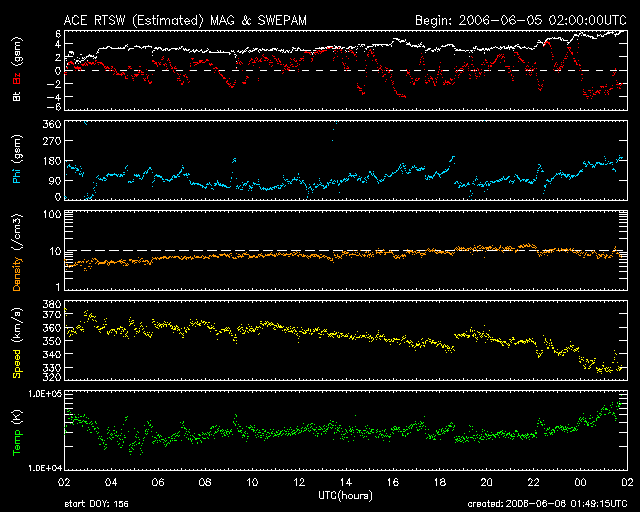Click the cyan Phi (gsm) axis label

tap(16, 159)
